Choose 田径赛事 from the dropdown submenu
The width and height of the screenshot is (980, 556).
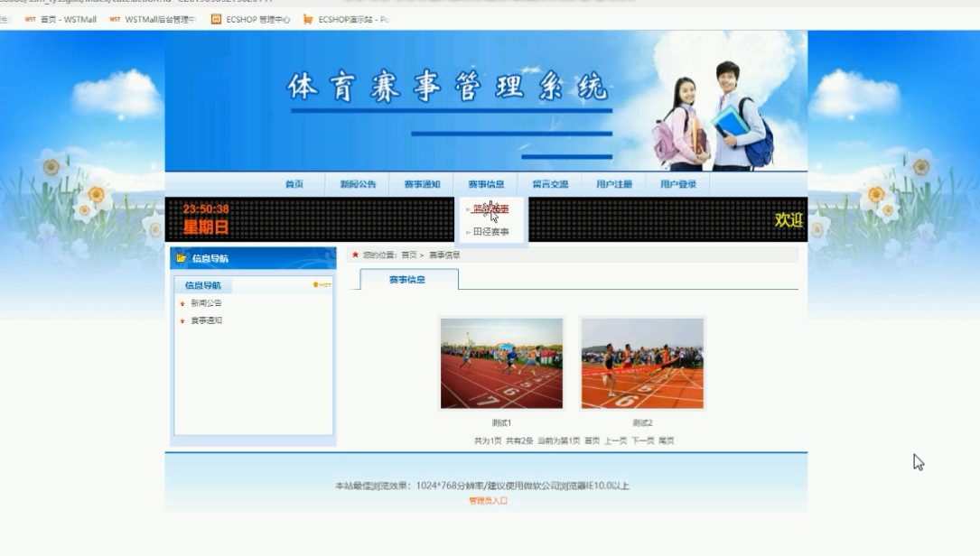490,232
